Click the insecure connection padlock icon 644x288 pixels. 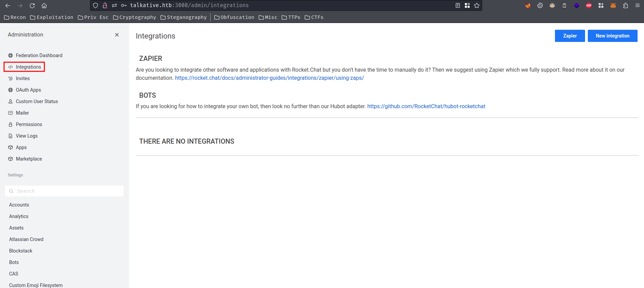(x=105, y=5)
